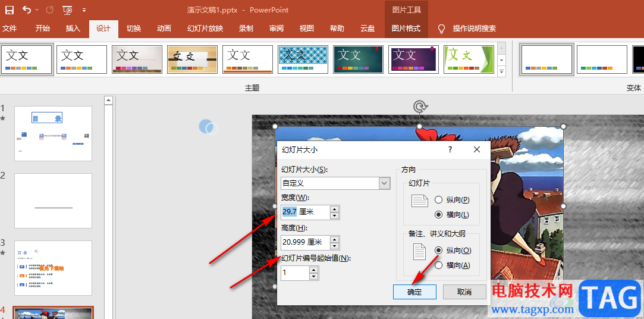Select slide 2 thumbnail
The image size is (644, 319).
click(x=54, y=201)
